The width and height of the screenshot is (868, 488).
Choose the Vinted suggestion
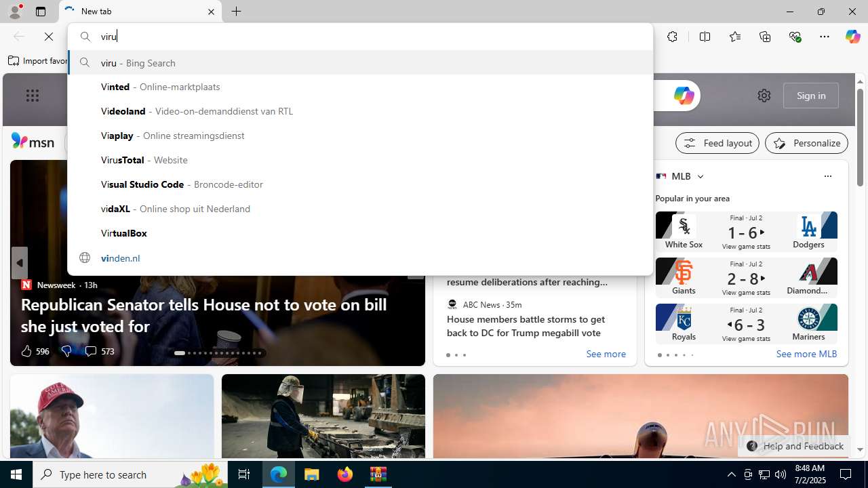click(x=360, y=87)
